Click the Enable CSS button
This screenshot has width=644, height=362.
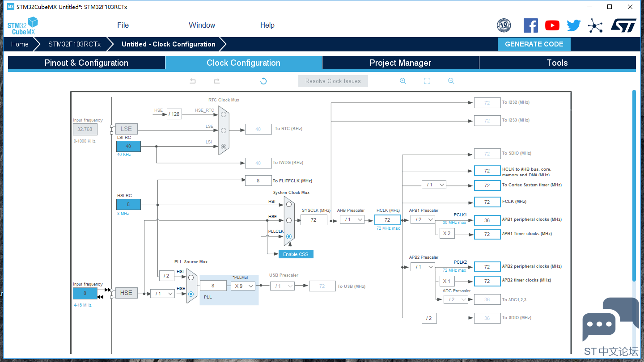(x=296, y=254)
